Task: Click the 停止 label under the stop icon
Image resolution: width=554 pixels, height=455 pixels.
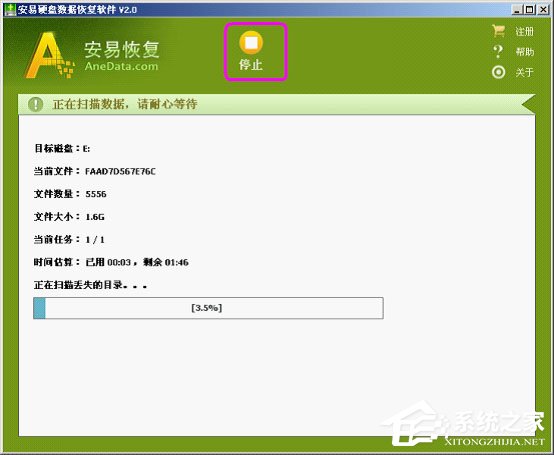Action: pos(251,65)
